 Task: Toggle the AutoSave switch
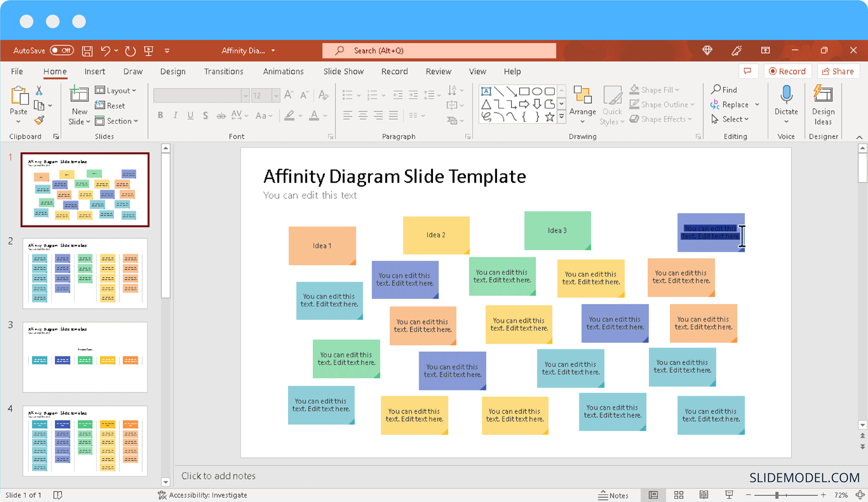[x=62, y=50]
